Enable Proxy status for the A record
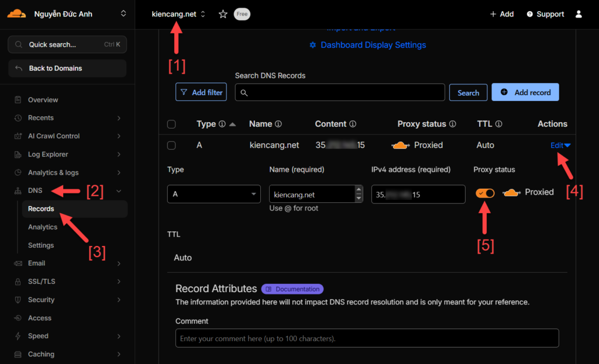This screenshot has width=599, height=364. (x=484, y=192)
